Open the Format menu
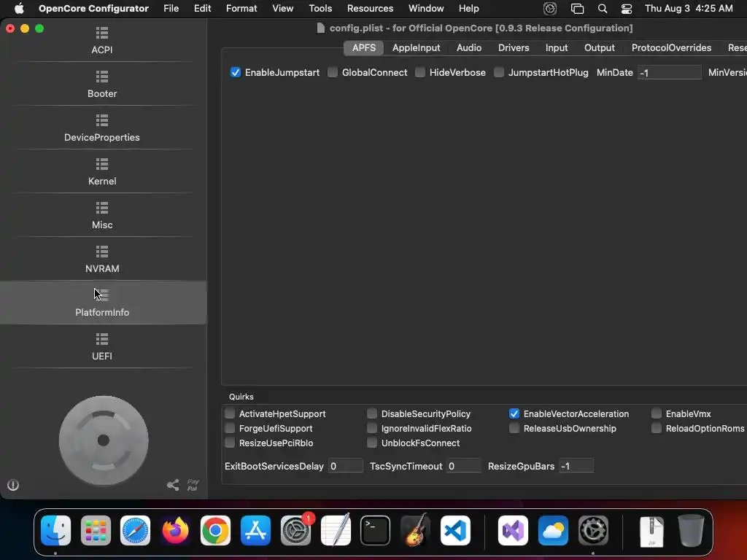This screenshot has height=560, width=747. [241, 9]
